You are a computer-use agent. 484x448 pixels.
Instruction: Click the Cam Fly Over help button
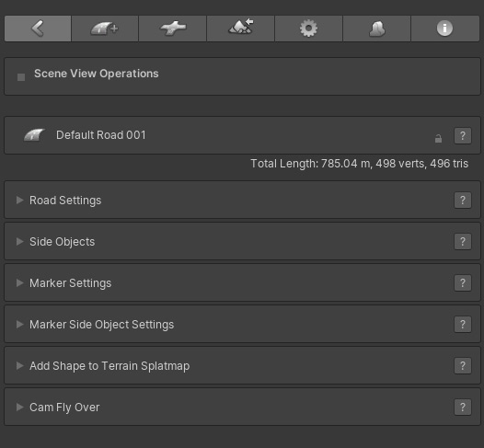tap(463, 408)
